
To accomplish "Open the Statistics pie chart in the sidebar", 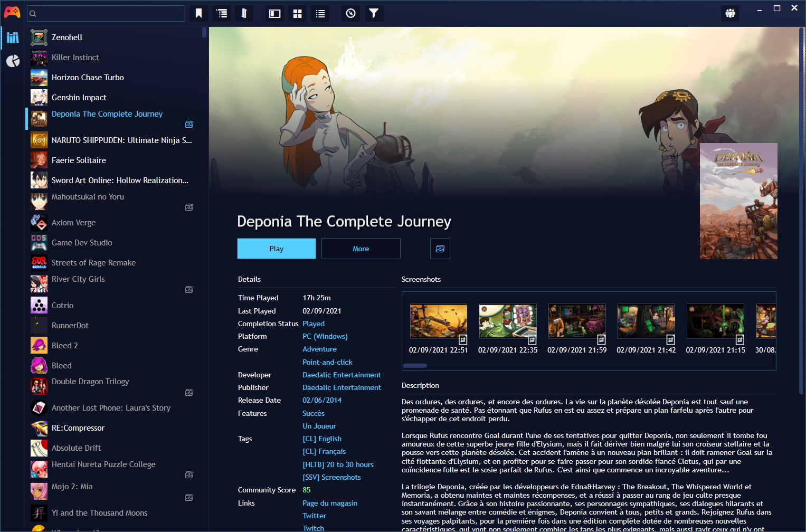I will (x=13, y=61).
